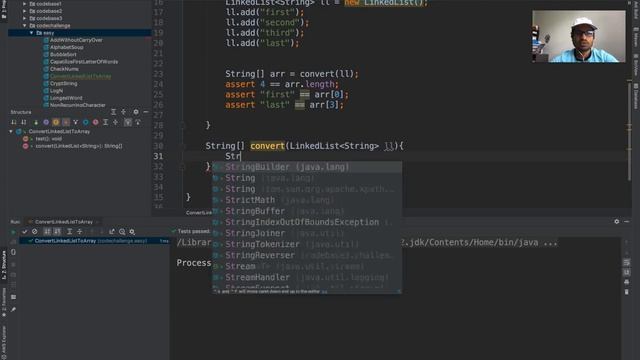Choose String (java.lang) completion
Image resolution: width=640 pixels, height=360 pixels.
pos(306,178)
